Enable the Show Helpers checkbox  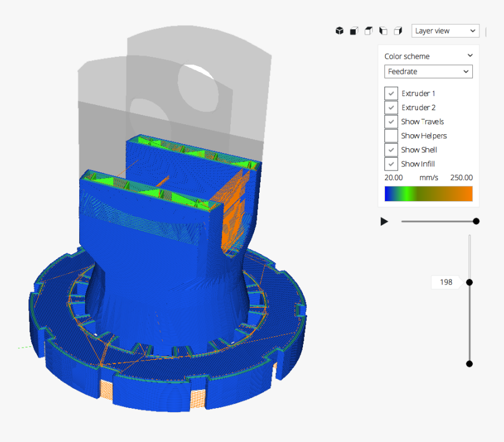click(x=391, y=135)
